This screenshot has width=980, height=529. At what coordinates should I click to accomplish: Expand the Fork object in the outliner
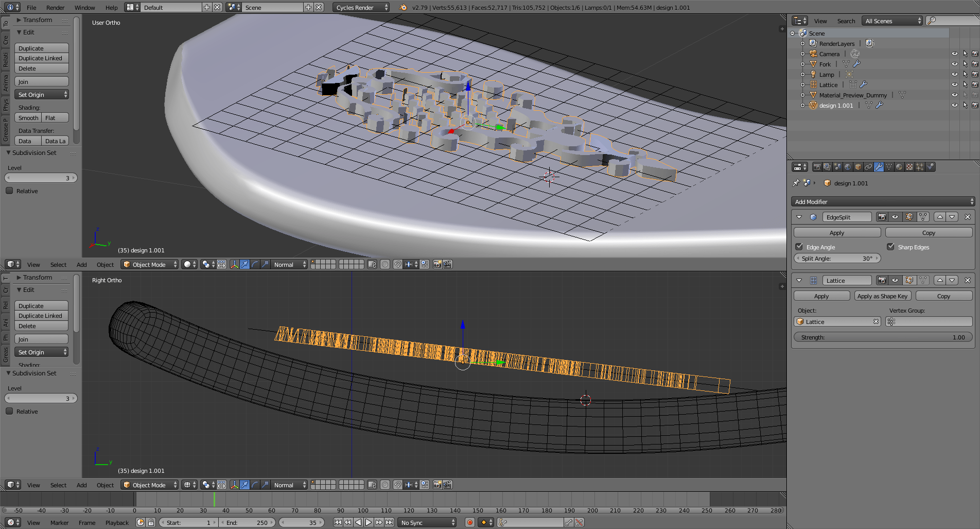[x=802, y=64]
